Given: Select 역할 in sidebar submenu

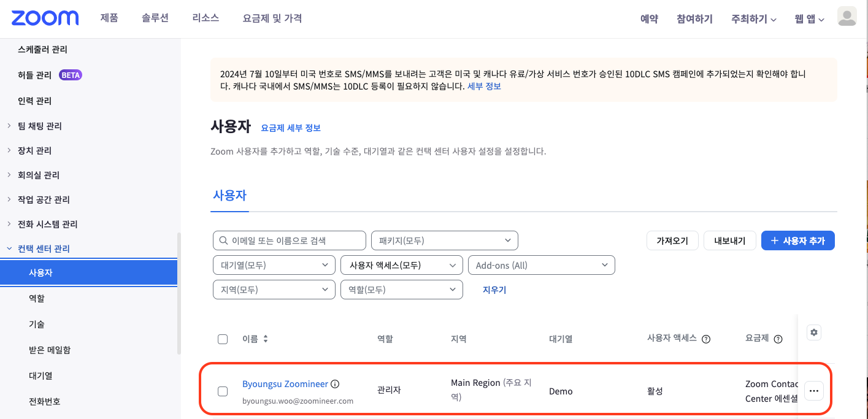Looking at the screenshot, I should click(x=37, y=298).
